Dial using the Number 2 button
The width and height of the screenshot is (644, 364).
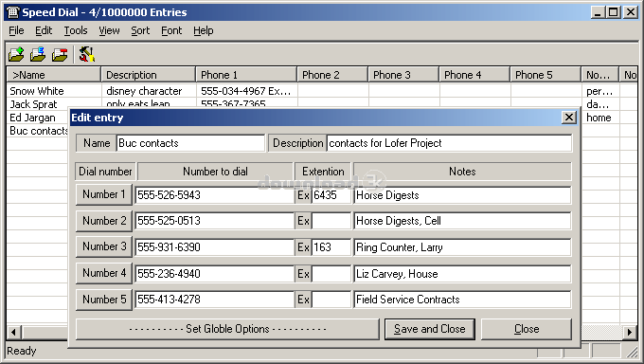[104, 221]
